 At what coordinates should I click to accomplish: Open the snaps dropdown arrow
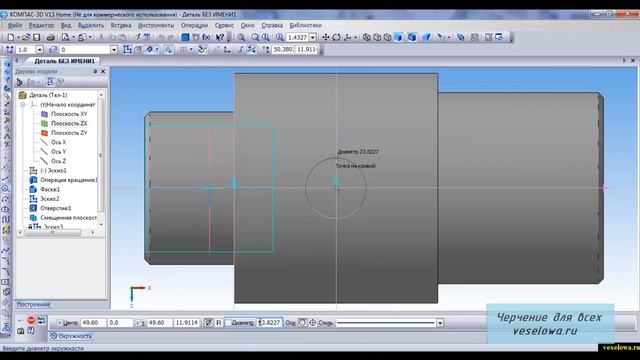pyautogui.click(x=157, y=49)
